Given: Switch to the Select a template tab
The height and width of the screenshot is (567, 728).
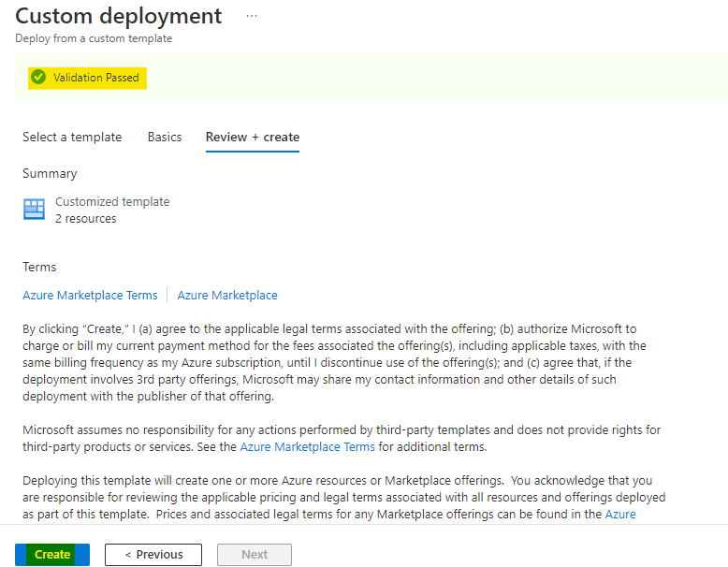Looking at the screenshot, I should [72, 137].
